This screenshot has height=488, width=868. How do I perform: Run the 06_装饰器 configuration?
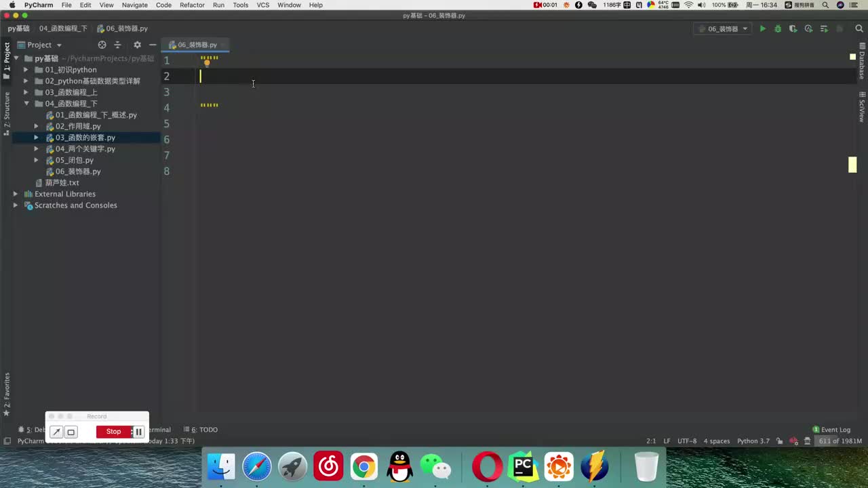762,28
